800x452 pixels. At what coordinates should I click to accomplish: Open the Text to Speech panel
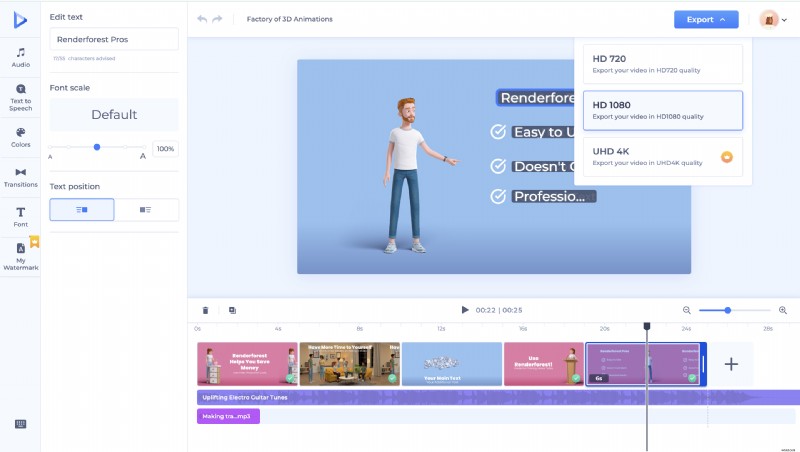point(20,97)
